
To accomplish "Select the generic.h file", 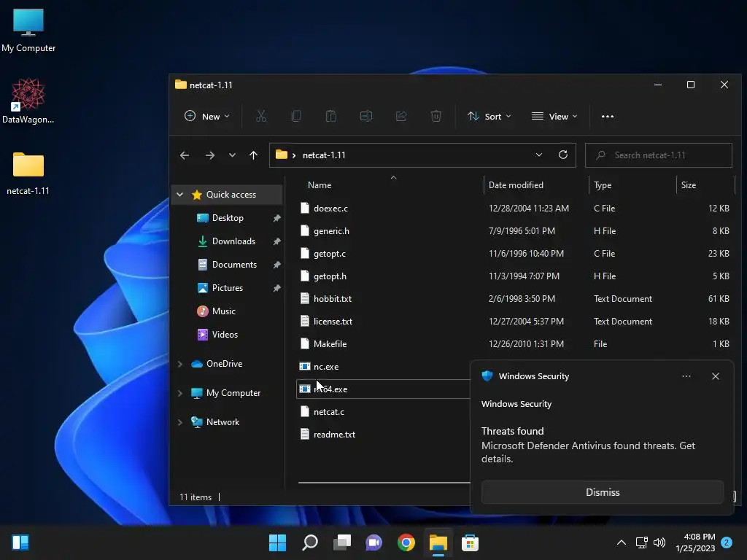I will pos(331,231).
